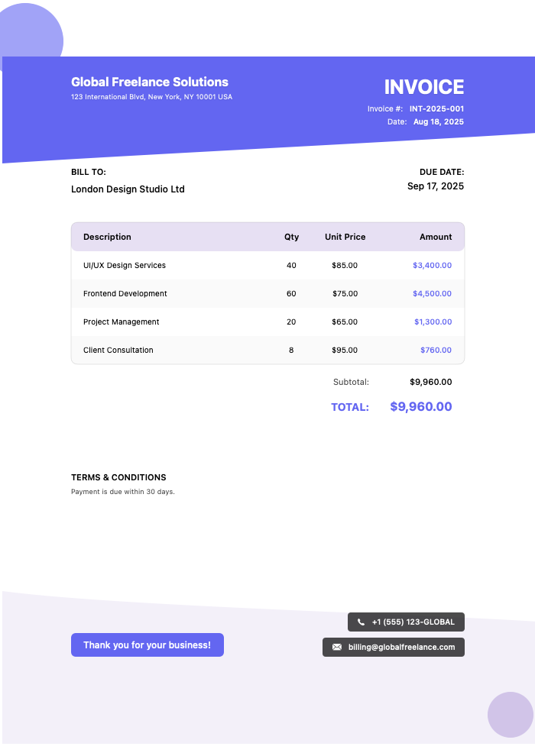Screen dimensions: 535x756
Task: Select client name London Design Studio Ltd
Action: (x=128, y=189)
